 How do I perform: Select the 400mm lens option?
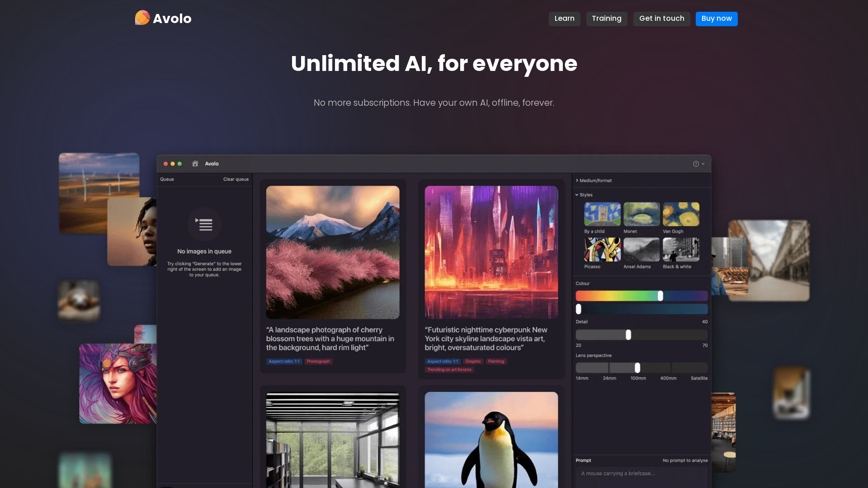pyautogui.click(x=668, y=378)
